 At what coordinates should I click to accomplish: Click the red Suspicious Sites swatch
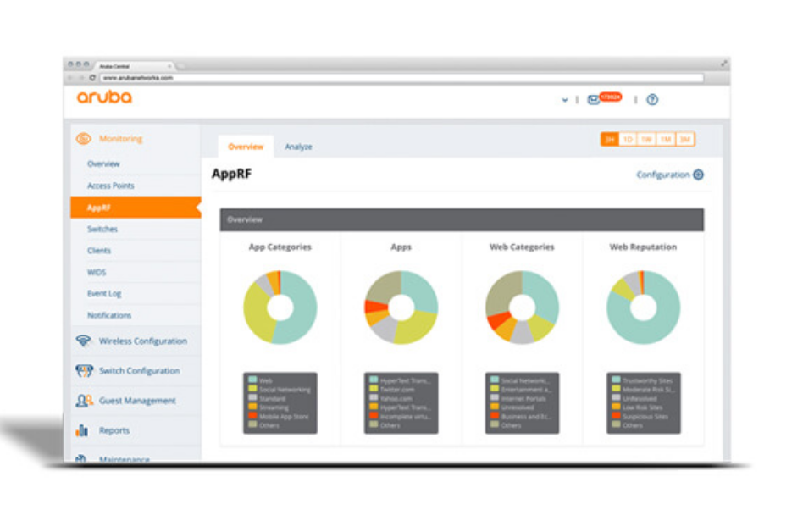(x=616, y=415)
